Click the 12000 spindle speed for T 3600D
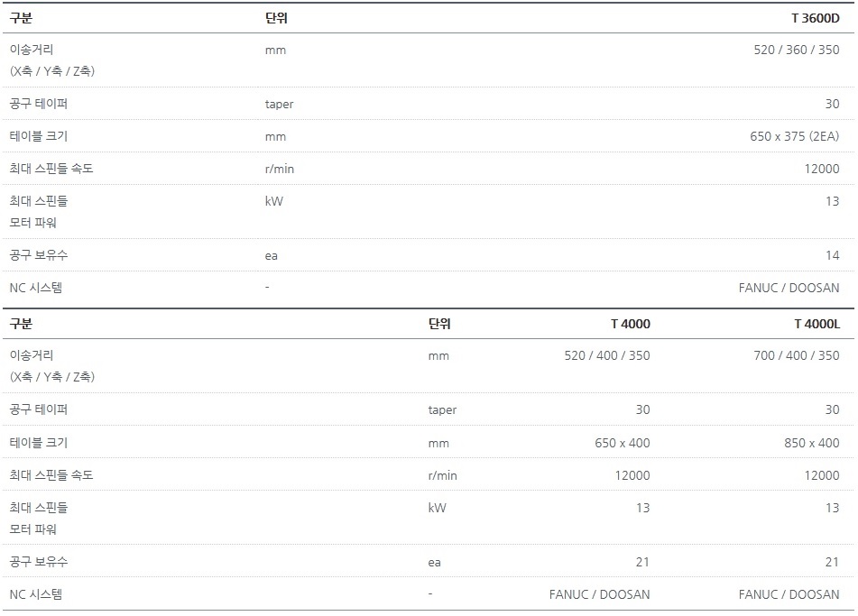This screenshot has height=616, width=858. pos(822,169)
